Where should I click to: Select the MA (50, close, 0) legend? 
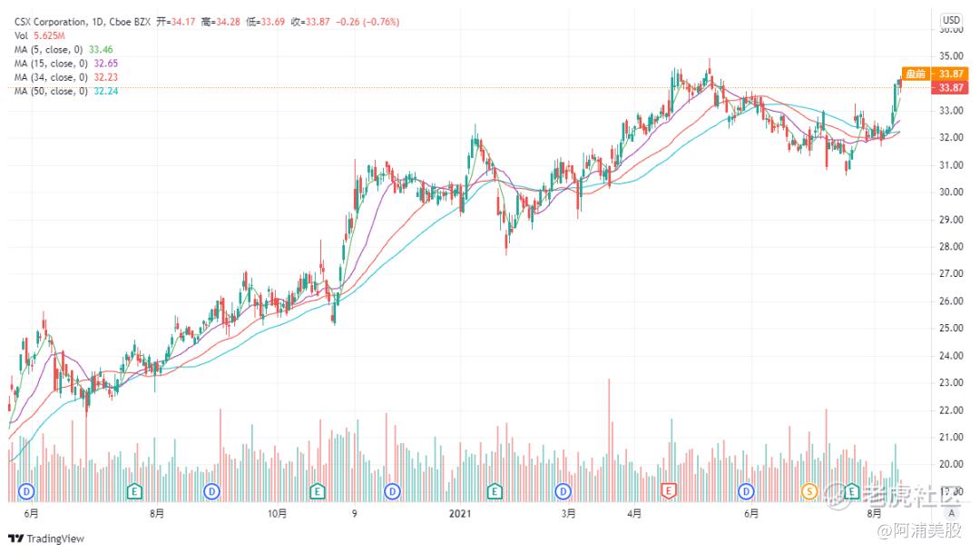tap(66, 91)
